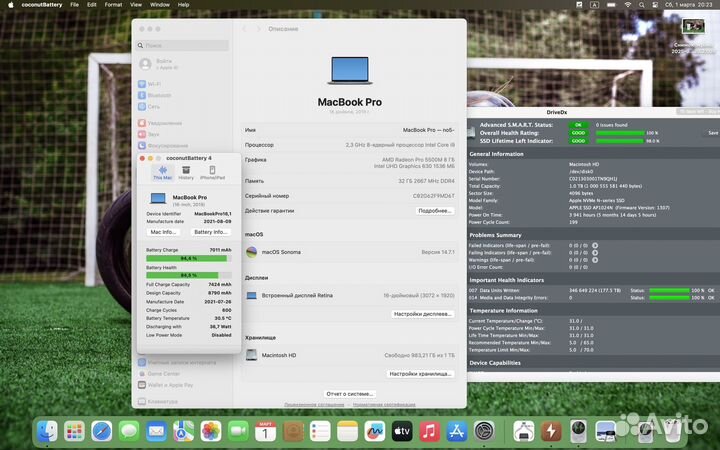The height and width of the screenshot is (450, 720).
Task: Open the View menu
Action: pos(136,5)
